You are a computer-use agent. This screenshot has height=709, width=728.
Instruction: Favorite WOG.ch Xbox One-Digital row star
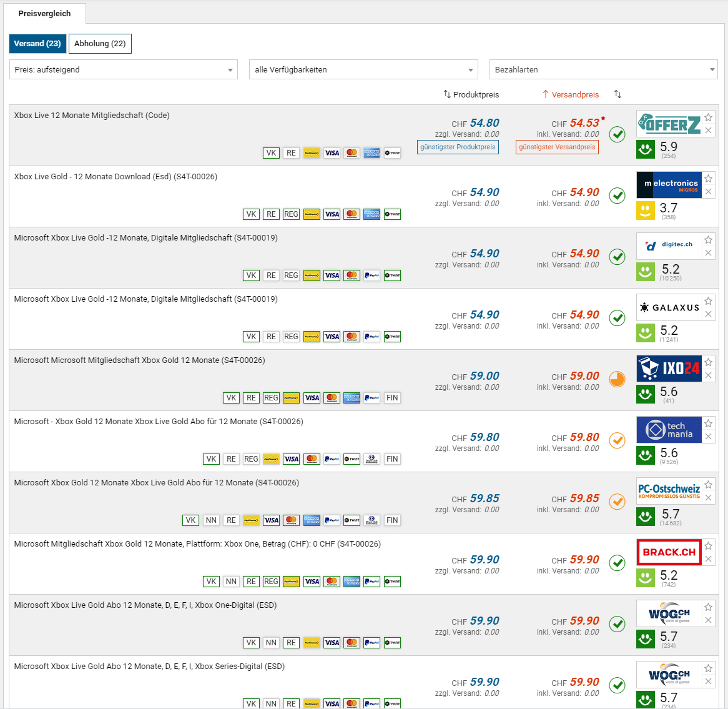click(x=708, y=608)
